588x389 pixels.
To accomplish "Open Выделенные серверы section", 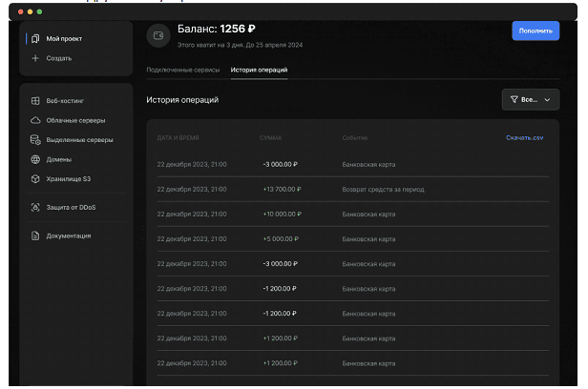I will [79, 140].
